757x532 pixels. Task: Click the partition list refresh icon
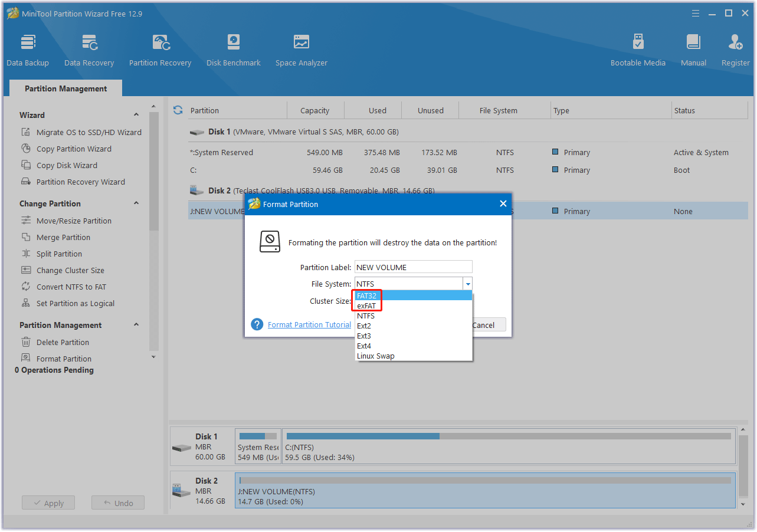coord(178,110)
